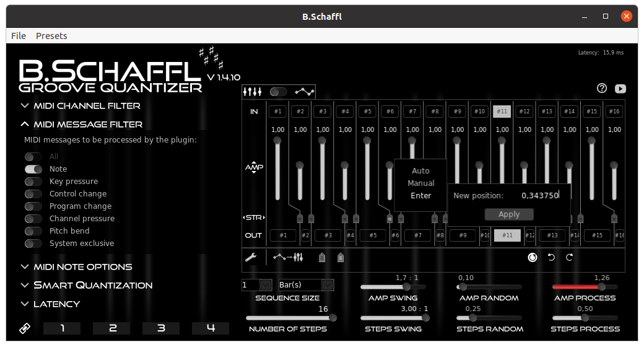Click the YouTube tutorial video icon
644x347 pixels.
pos(620,89)
